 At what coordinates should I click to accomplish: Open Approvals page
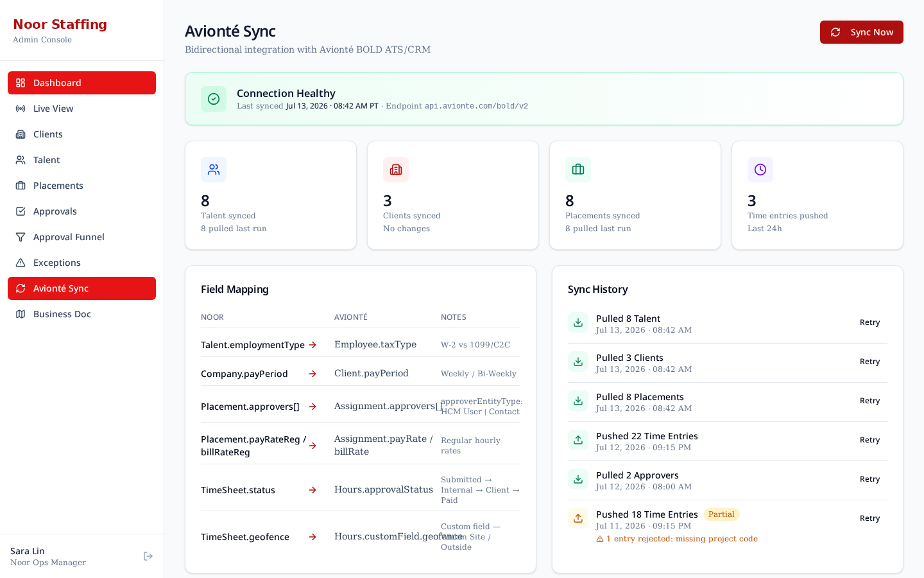coord(81,211)
